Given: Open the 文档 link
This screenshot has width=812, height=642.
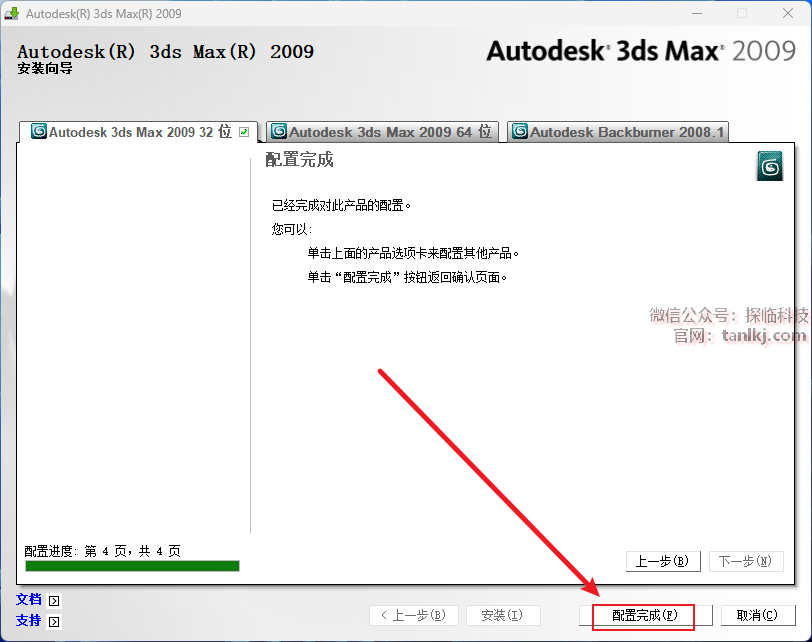Looking at the screenshot, I should [x=28, y=600].
